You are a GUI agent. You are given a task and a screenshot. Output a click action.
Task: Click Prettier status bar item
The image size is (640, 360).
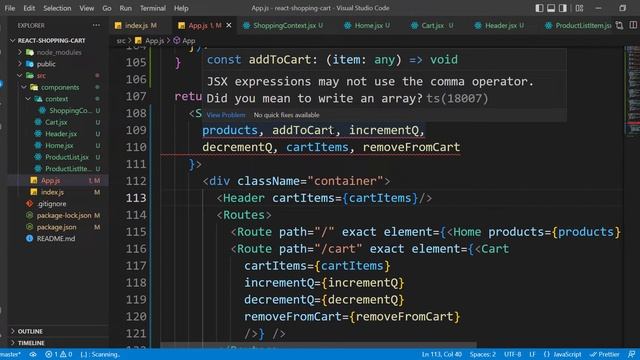[604, 354]
